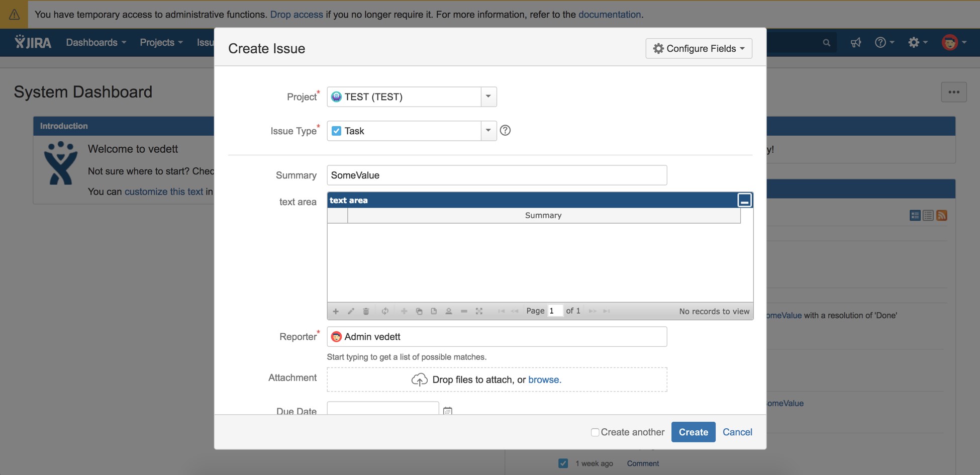Open the documentation link in banner
Image resolution: width=980 pixels, height=475 pixels.
pyautogui.click(x=610, y=15)
